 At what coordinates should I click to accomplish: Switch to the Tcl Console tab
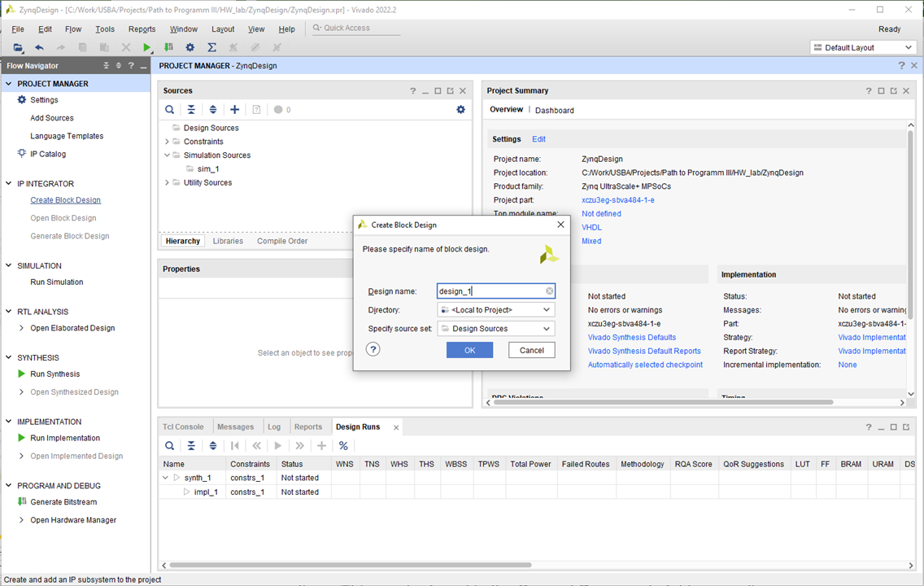183,426
